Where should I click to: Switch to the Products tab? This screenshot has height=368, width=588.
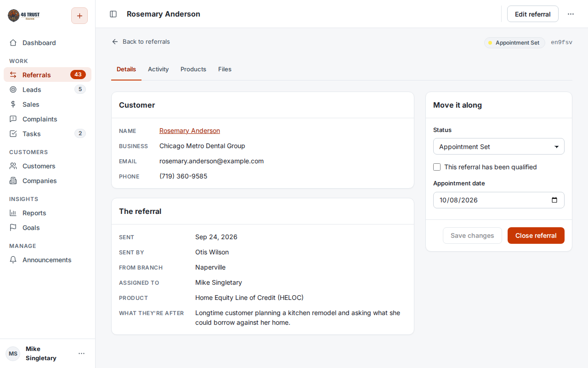click(193, 69)
